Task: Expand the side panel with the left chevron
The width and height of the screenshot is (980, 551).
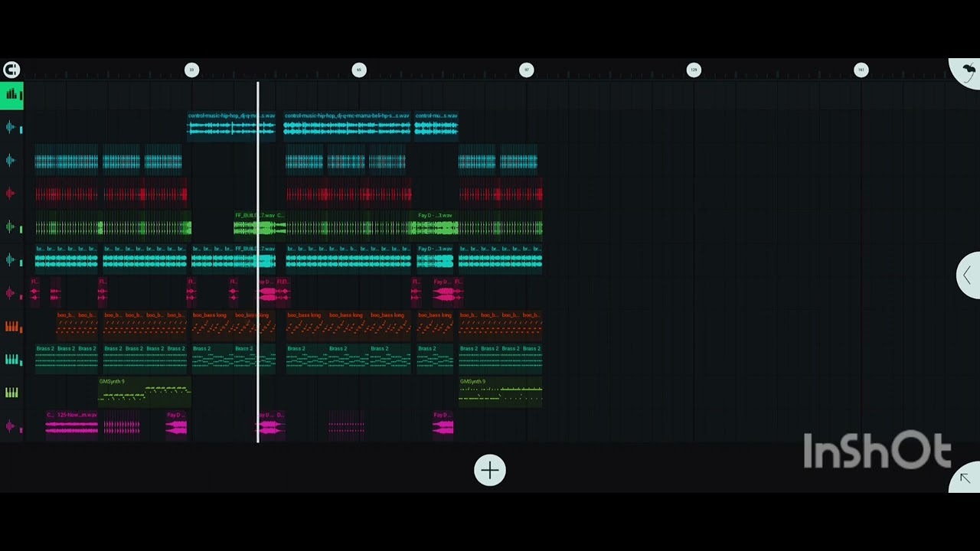Action: pyautogui.click(x=969, y=275)
